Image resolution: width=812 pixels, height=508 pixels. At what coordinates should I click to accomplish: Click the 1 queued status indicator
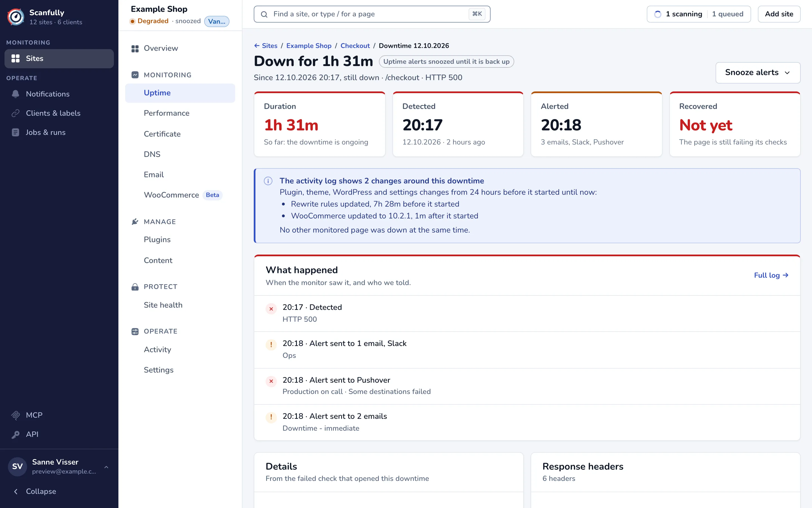click(727, 14)
